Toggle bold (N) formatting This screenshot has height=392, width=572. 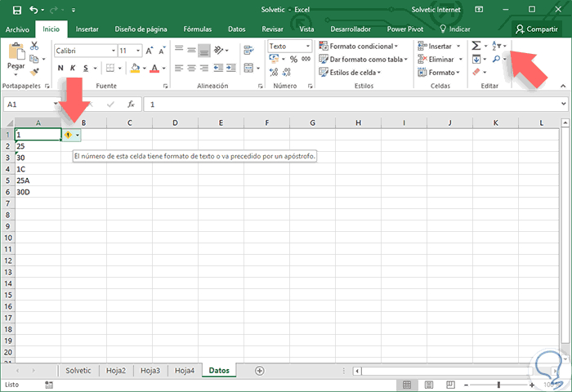60,68
